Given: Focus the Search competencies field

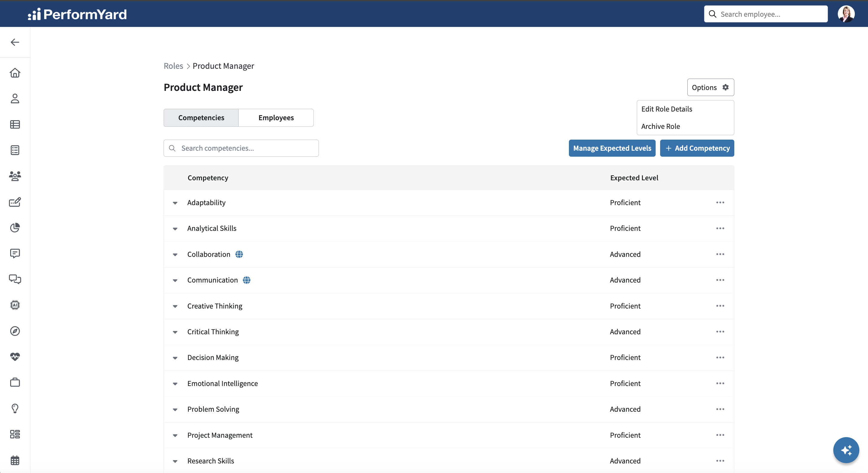Looking at the screenshot, I should pyautogui.click(x=241, y=148).
